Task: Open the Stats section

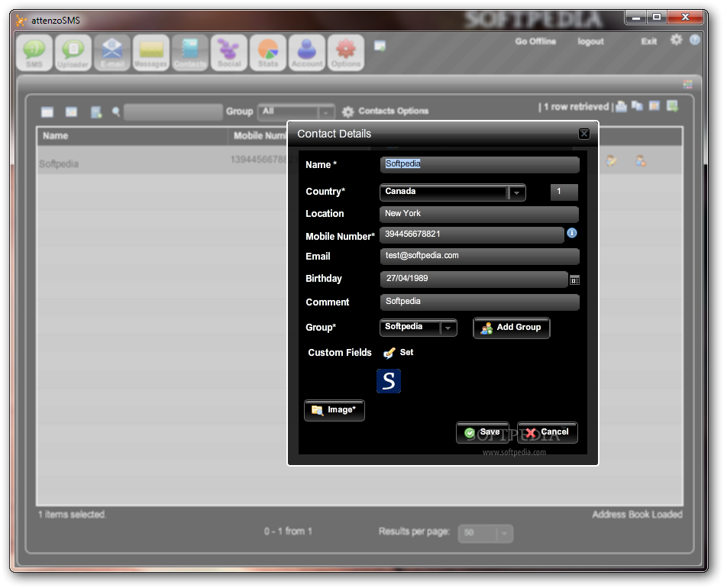Action: click(x=268, y=53)
